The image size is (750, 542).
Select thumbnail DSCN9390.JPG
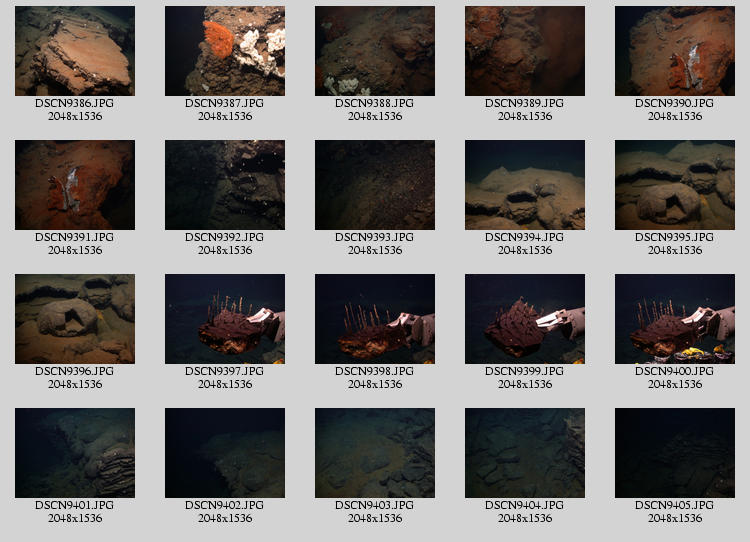[675, 51]
